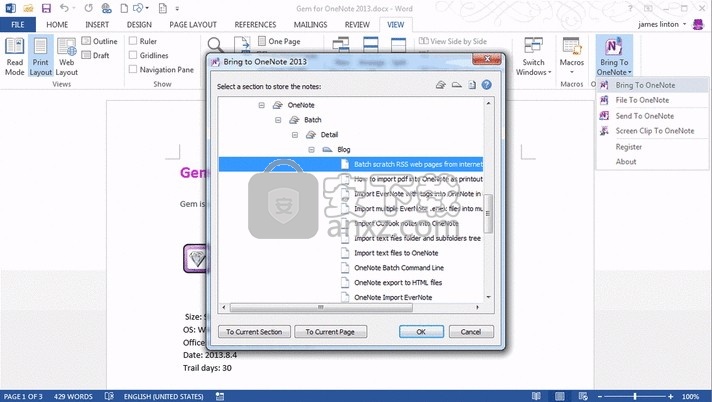Screen dimensions: 712x402
Task: Click the Word Help question mark
Action: pos(630,8)
